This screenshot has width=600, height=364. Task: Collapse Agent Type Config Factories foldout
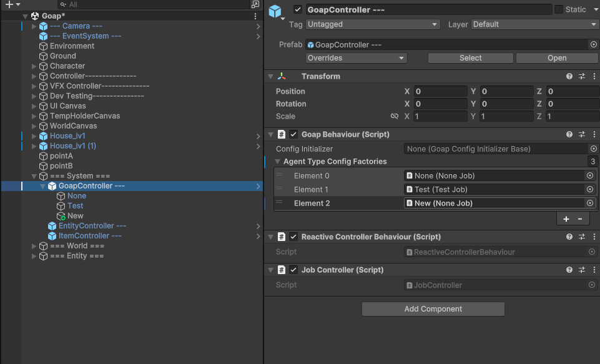click(x=278, y=162)
